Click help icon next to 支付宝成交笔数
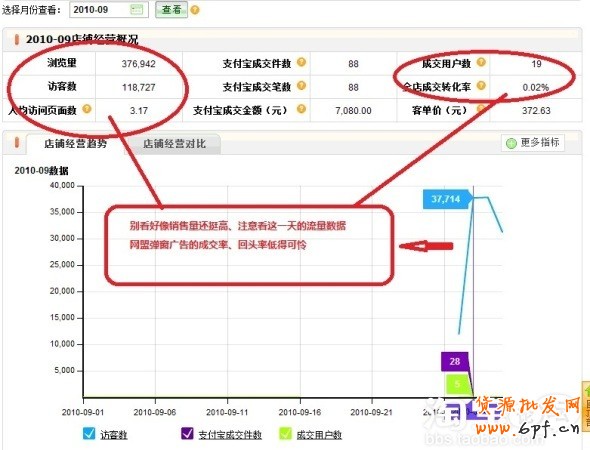 [x=301, y=86]
